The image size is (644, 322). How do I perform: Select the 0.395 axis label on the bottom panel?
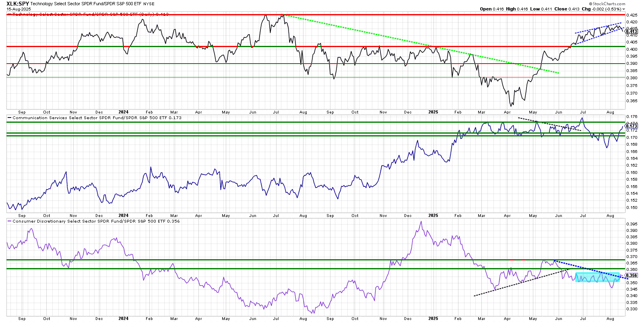[x=632, y=224]
